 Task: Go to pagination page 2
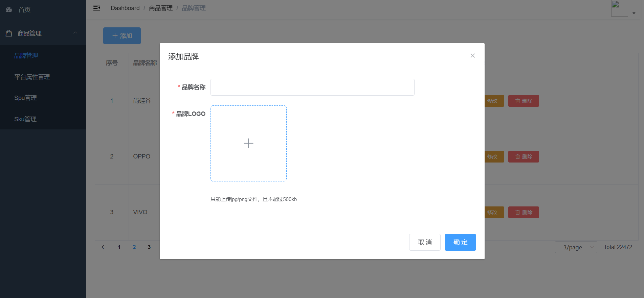click(134, 247)
